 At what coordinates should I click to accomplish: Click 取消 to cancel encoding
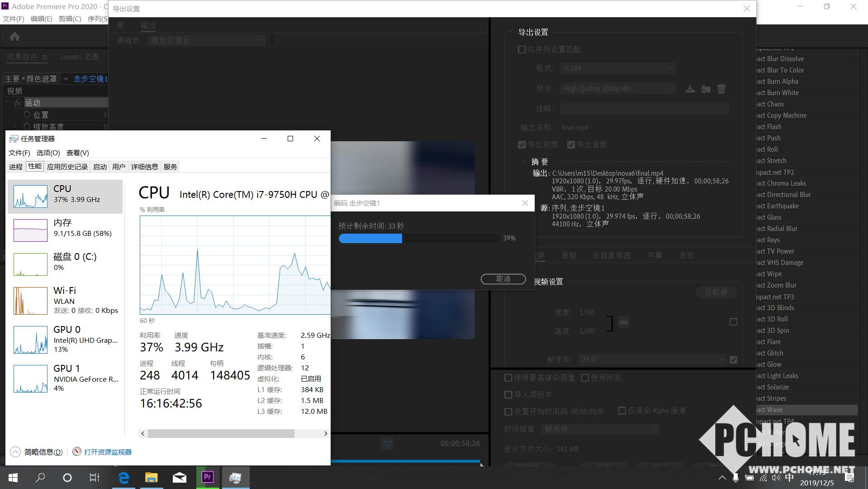[x=503, y=279]
